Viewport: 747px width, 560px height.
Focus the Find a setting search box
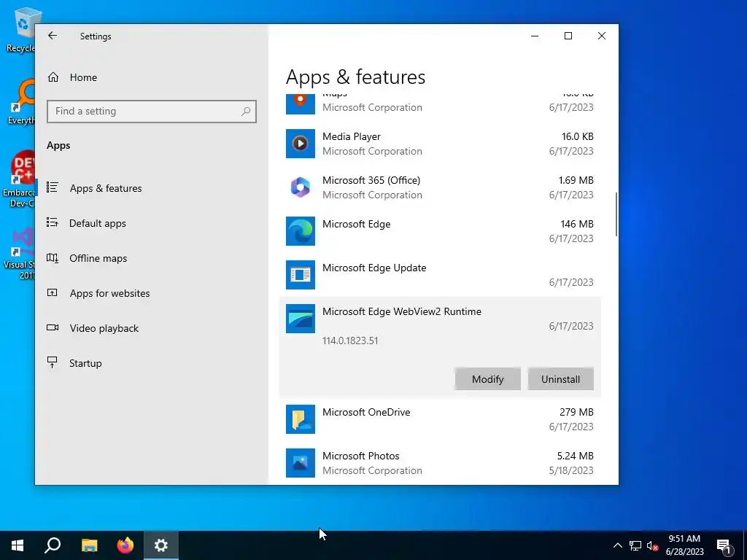(x=152, y=112)
